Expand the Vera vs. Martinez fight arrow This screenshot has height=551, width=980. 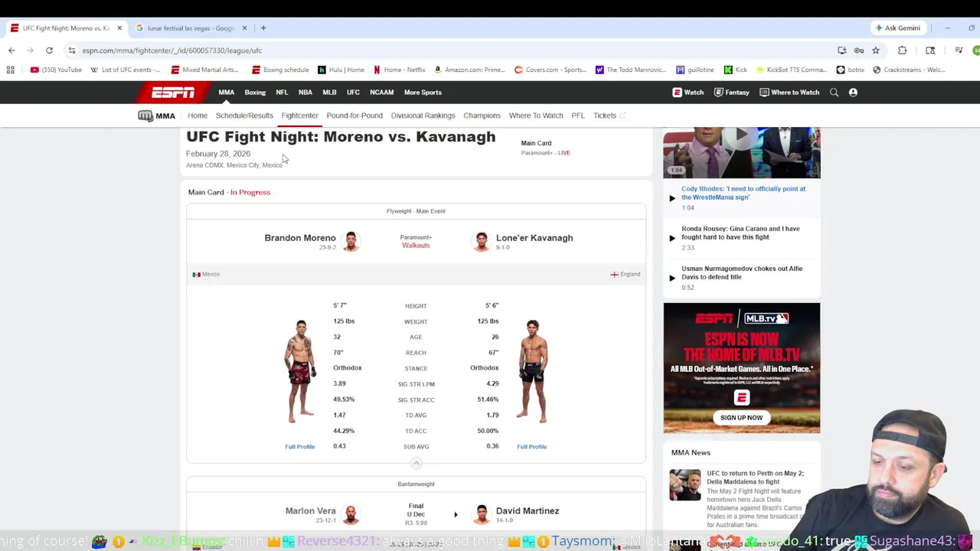[x=456, y=514]
